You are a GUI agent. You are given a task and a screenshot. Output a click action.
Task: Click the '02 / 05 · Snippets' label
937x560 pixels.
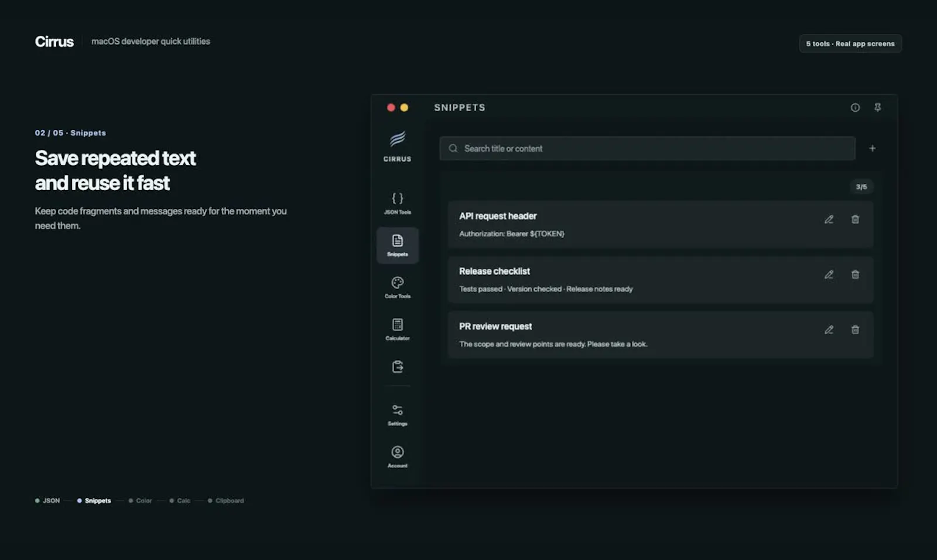click(70, 133)
